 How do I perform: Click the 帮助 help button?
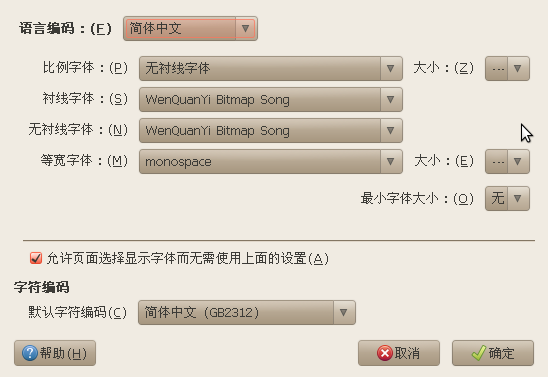point(55,353)
